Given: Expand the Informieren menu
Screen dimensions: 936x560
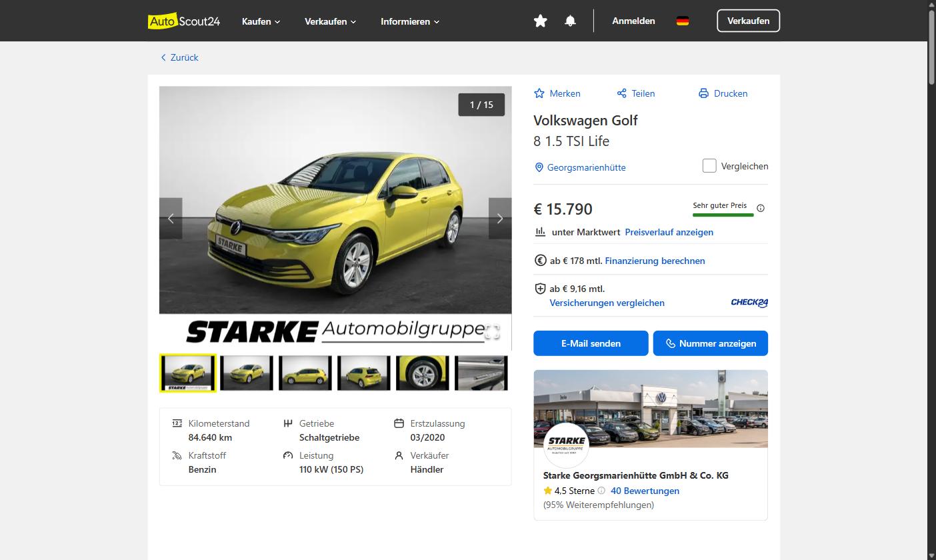Looking at the screenshot, I should pyautogui.click(x=410, y=21).
